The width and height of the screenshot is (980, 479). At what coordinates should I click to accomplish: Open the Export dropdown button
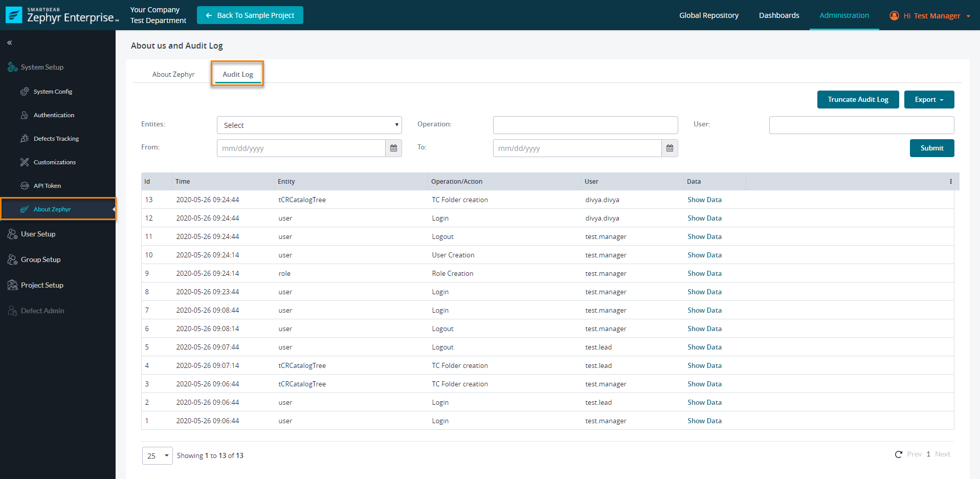tap(928, 100)
